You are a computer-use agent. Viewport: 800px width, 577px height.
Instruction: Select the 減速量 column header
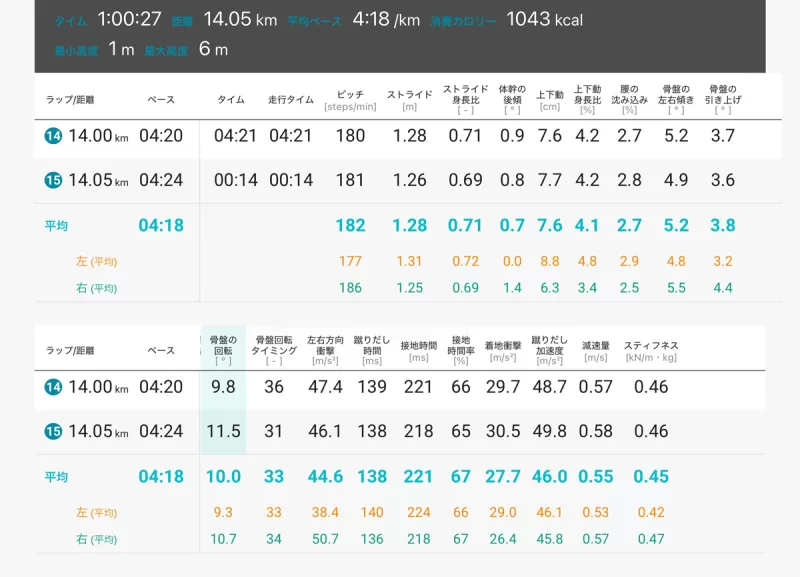[x=595, y=350]
